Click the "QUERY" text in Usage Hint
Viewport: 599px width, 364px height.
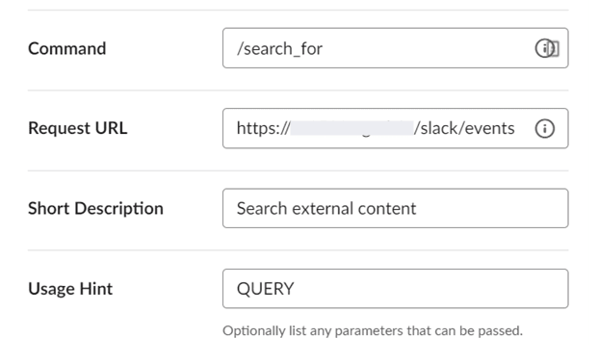(266, 288)
